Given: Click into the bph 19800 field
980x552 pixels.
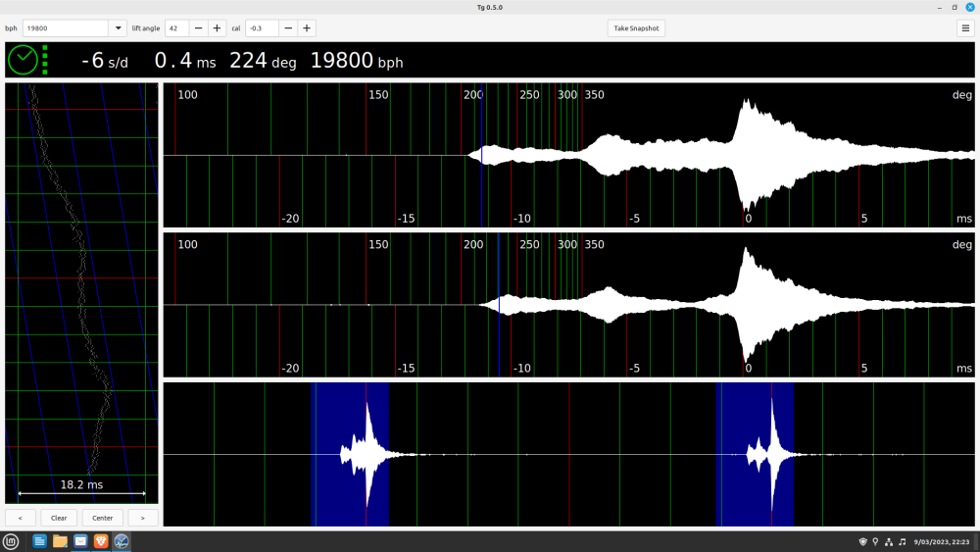Looking at the screenshot, I should point(66,28).
